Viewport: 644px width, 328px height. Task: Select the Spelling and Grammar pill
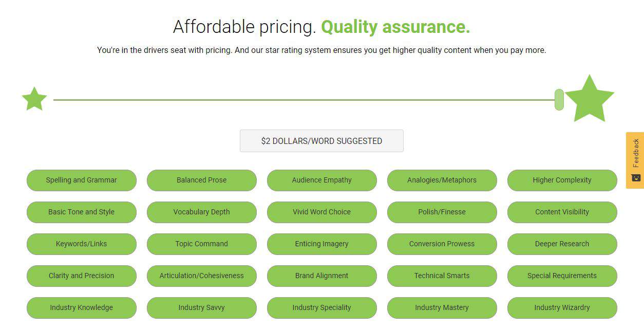click(x=82, y=180)
